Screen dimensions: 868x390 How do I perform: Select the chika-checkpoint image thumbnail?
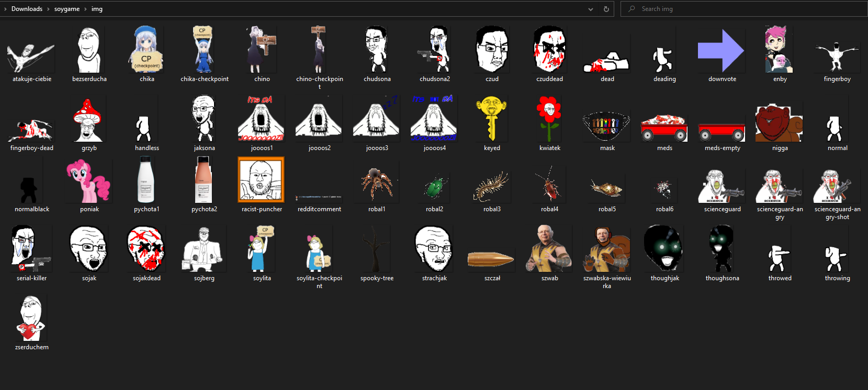point(204,49)
